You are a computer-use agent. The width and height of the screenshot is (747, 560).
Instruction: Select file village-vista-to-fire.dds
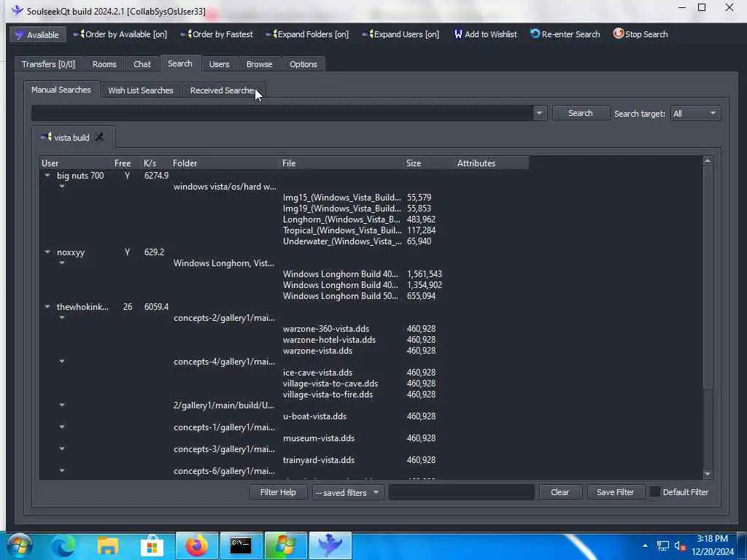(x=328, y=394)
